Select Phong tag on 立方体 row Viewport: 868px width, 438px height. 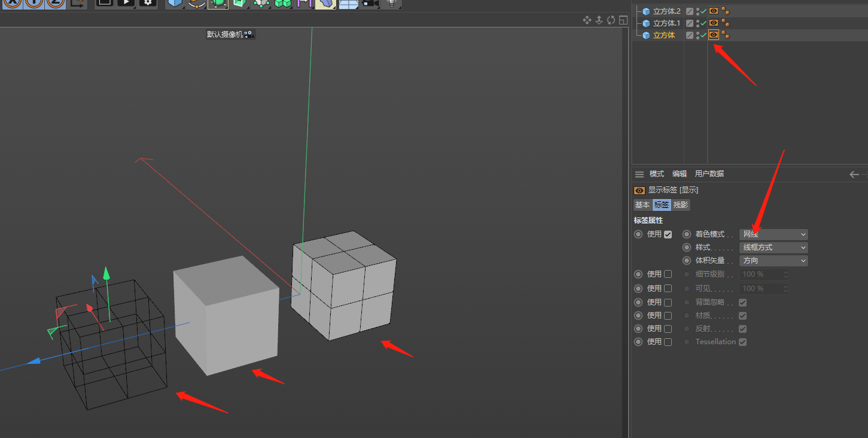(x=725, y=35)
